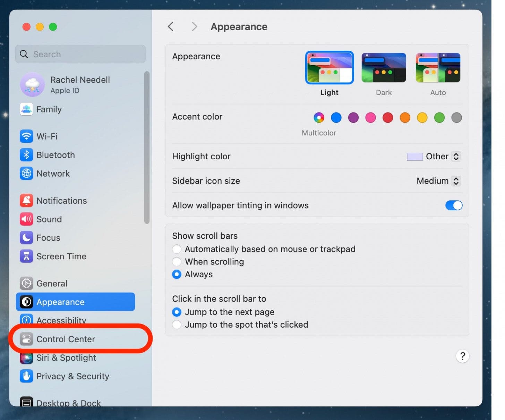Open Focus settings via the moon icon
This screenshot has width=505, height=420.
click(26, 238)
